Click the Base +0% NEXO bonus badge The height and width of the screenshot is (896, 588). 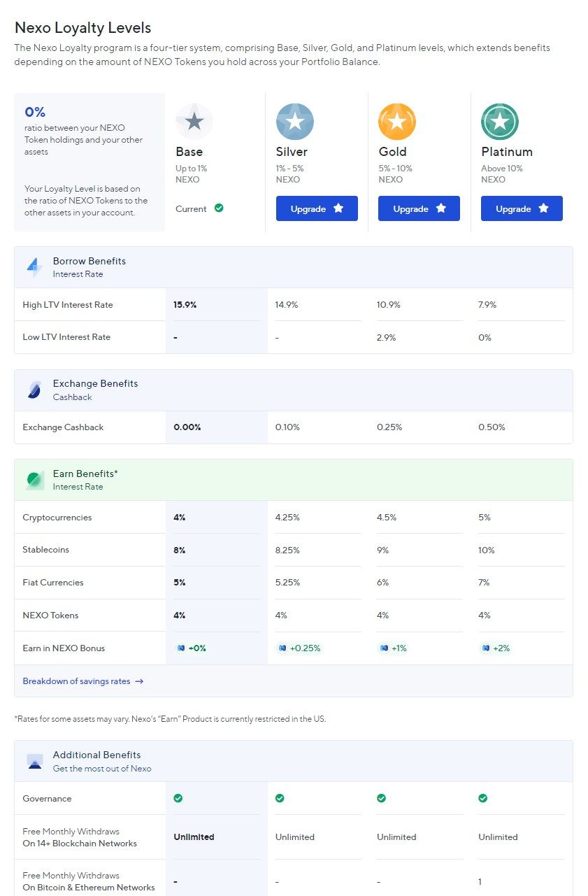click(x=192, y=648)
